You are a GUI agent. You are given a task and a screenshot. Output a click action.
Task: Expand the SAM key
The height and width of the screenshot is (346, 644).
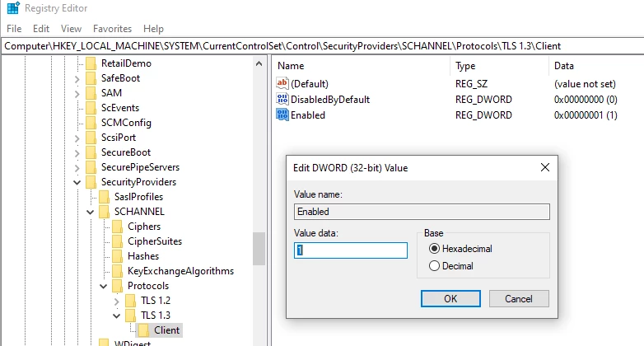pyautogui.click(x=77, y=93)
